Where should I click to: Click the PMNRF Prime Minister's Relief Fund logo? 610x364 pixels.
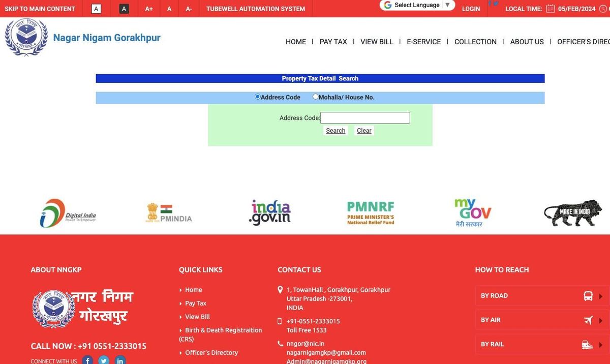click(x=370, y=212)
